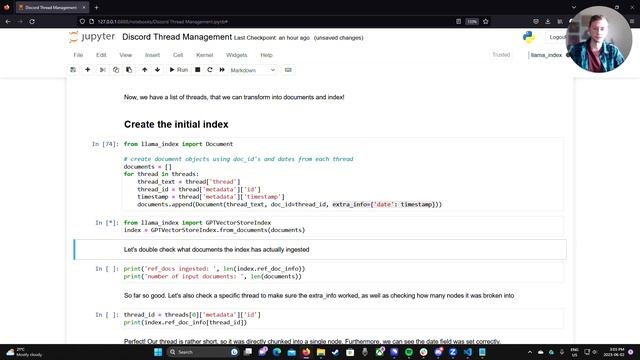This screenshot has height=360, width=640.
Task: Open Spotify from the taskbar
Action: (x=409, y=352)
